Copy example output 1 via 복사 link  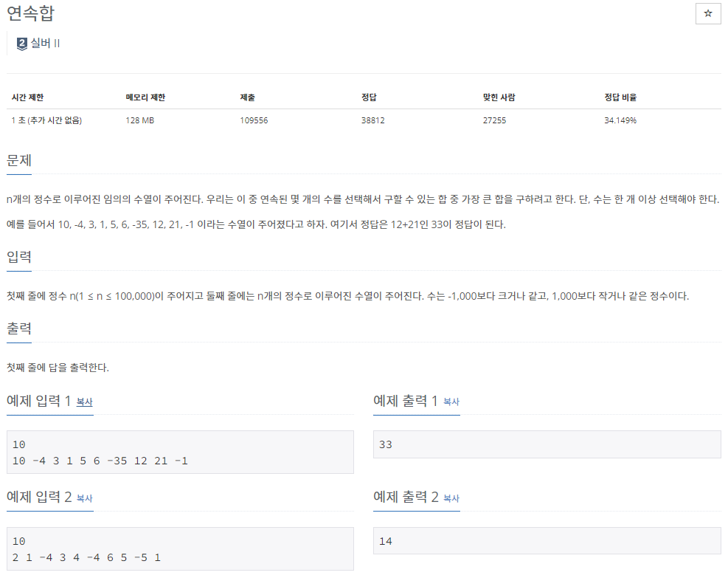451,402
